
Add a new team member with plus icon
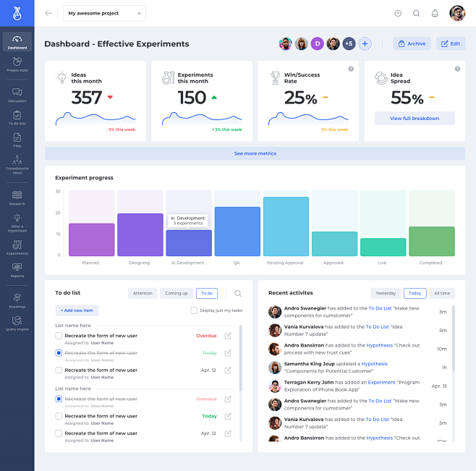pyautogui.click(x=365, y=43)
